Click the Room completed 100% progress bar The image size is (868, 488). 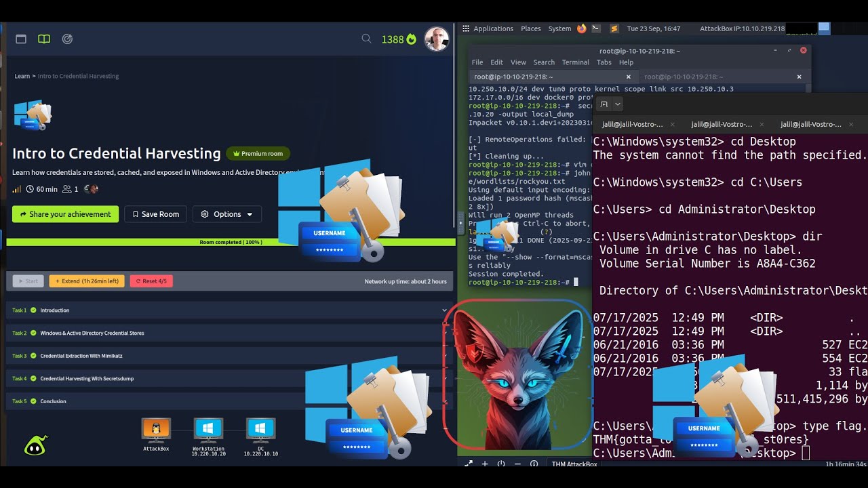coord(231,242)
